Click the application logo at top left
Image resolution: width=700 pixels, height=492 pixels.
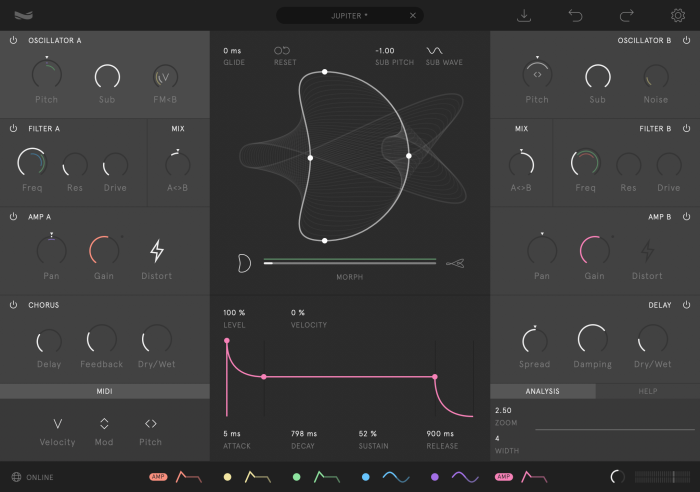pyautogui.click(x=23, y=16)
